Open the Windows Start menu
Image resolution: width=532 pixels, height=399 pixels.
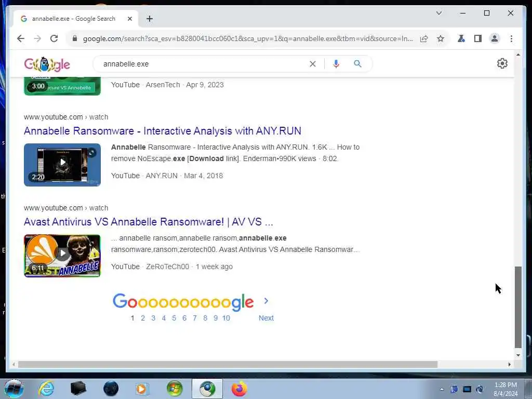click(x=14, y=389)
